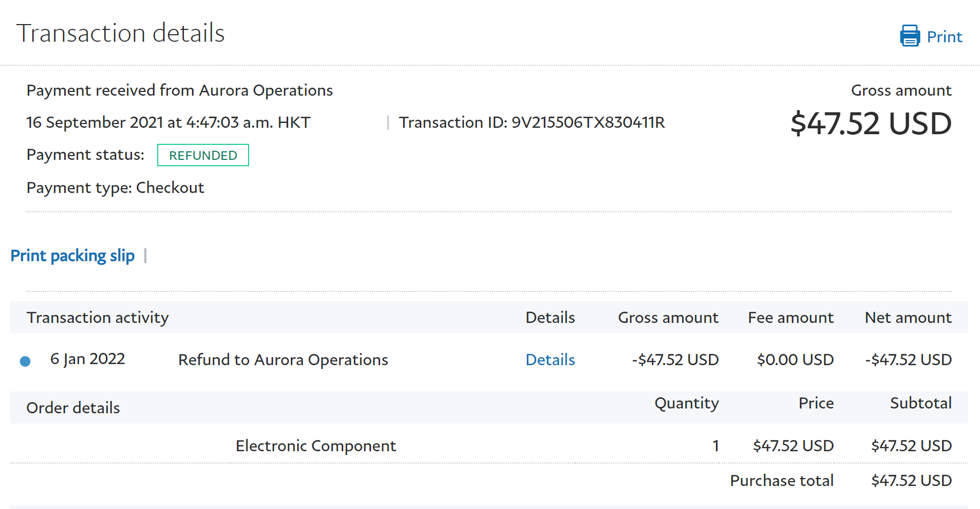Click the Transaction details page heading
Image resolution: width=980 pixels, height=509 pixels.
point(120,33)
